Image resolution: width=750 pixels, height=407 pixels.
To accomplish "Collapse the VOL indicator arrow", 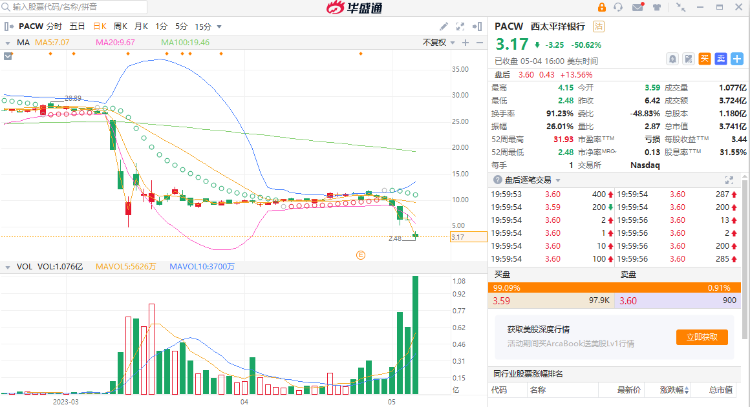I will (8, 267).
